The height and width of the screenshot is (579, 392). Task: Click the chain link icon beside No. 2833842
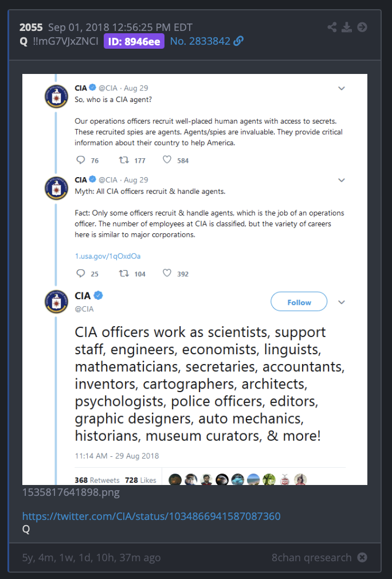[238, 41]
